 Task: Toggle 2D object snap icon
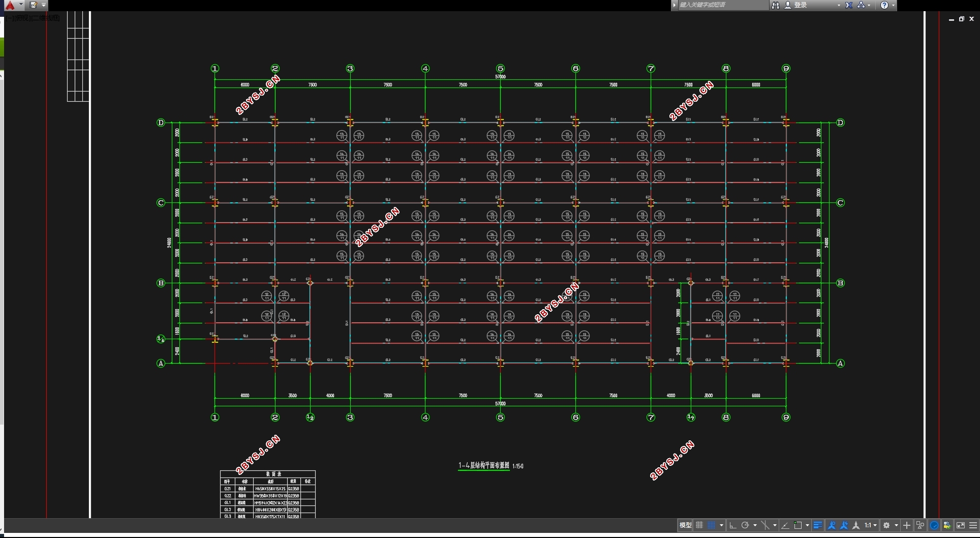[798, 525]
